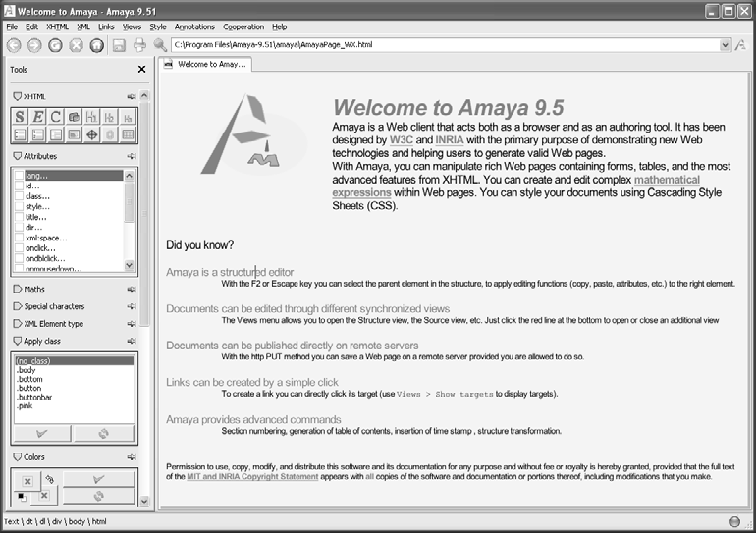Open the Annotations menu
This screenshot has width=756, height=533.
tap(194, 27)
